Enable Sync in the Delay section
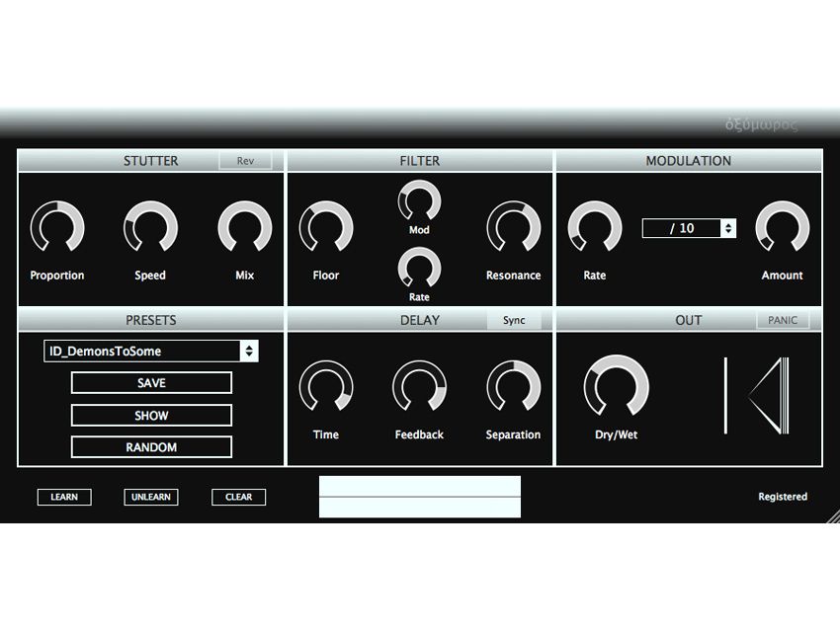Viewport: 840px width, 630px height. point(513,320)
